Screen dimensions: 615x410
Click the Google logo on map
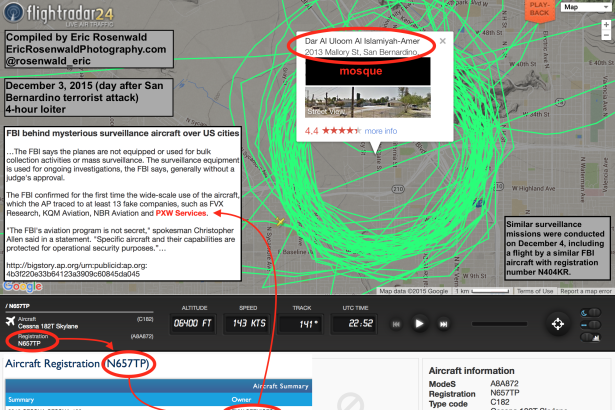23,286
